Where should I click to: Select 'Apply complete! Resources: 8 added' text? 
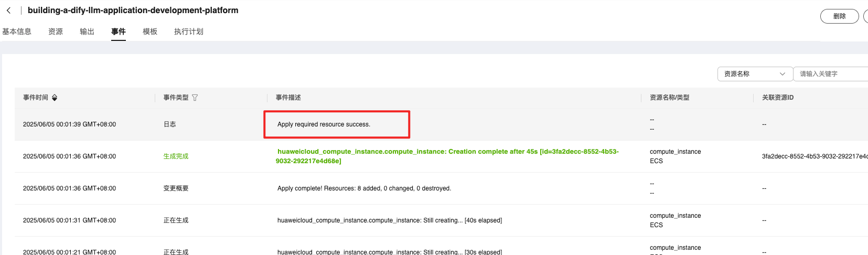tap(364, 188)
